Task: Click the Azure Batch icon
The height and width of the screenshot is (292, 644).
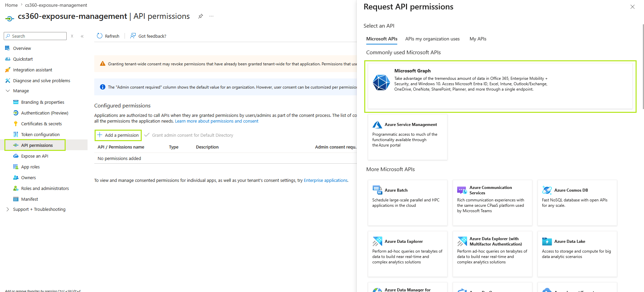Action: tap(377, 190)
